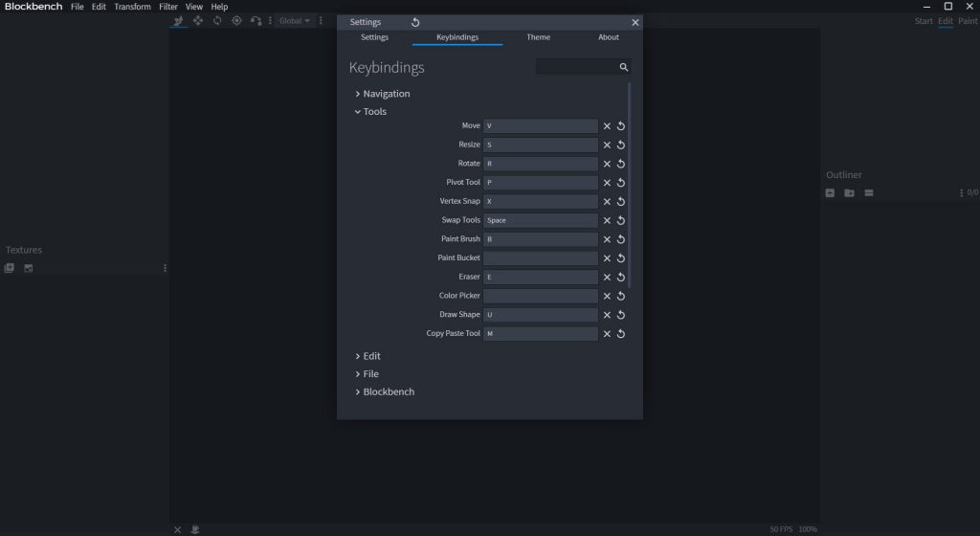Clear the Vertex Snap keybinding

(607, 202)
